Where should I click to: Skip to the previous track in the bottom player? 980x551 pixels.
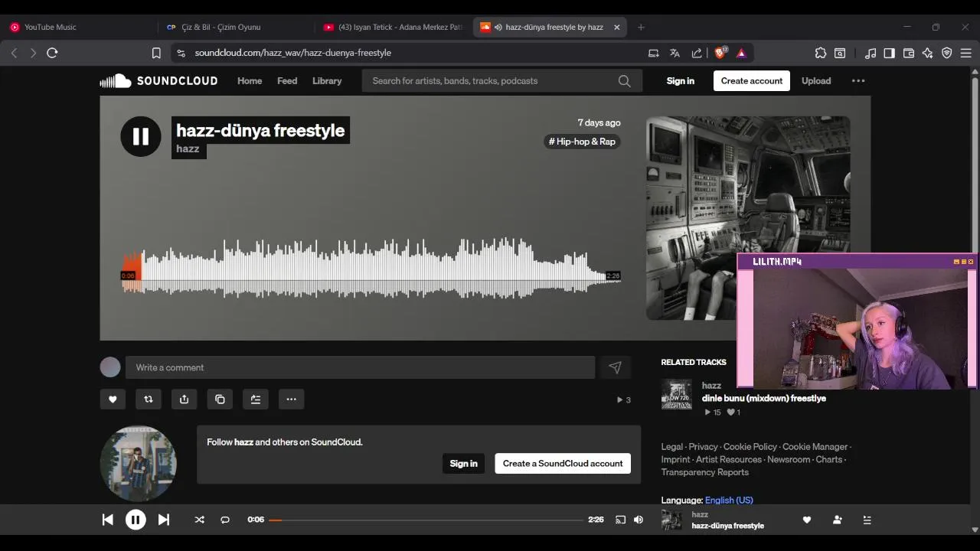[x=108, y=520]
